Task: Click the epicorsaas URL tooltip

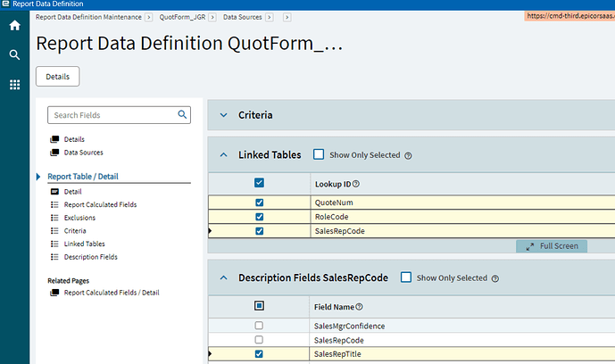Action: click(x=569, y=16)
